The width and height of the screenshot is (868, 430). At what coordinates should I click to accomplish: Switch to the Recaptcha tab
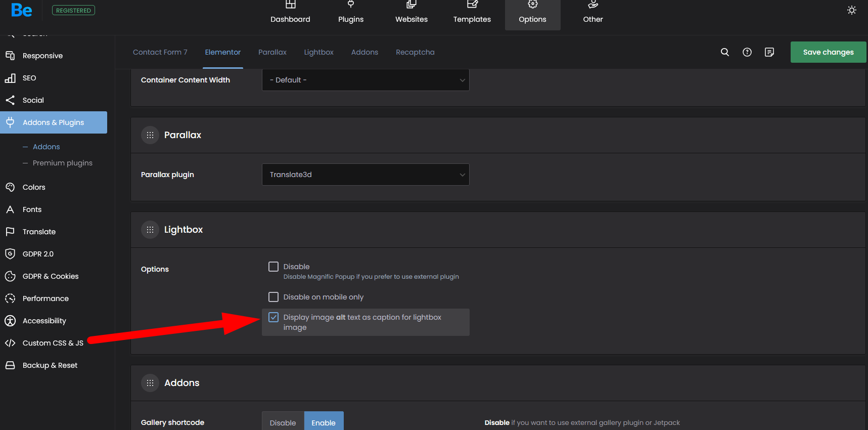pos(415,52)
